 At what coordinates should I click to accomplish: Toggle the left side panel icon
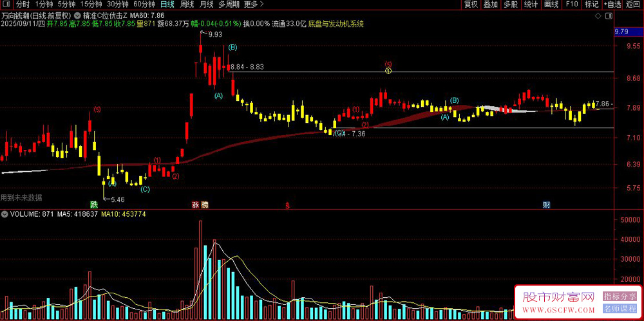[x=6, y=5]
